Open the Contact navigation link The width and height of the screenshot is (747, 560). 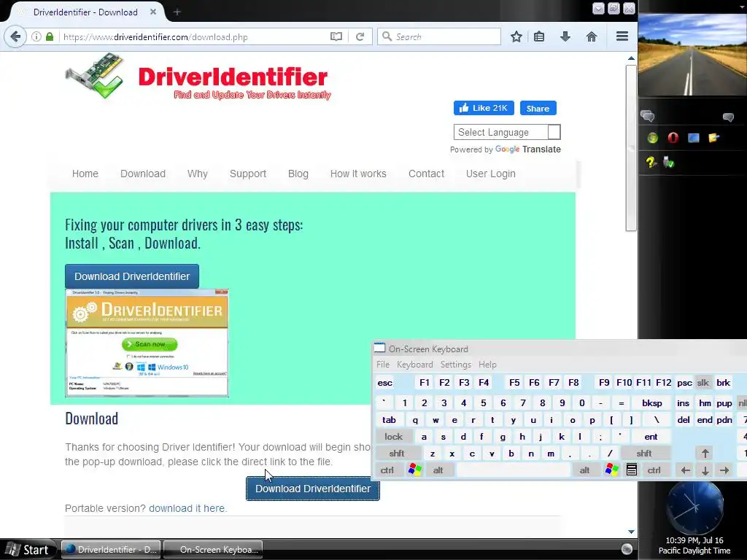(426, 174)
